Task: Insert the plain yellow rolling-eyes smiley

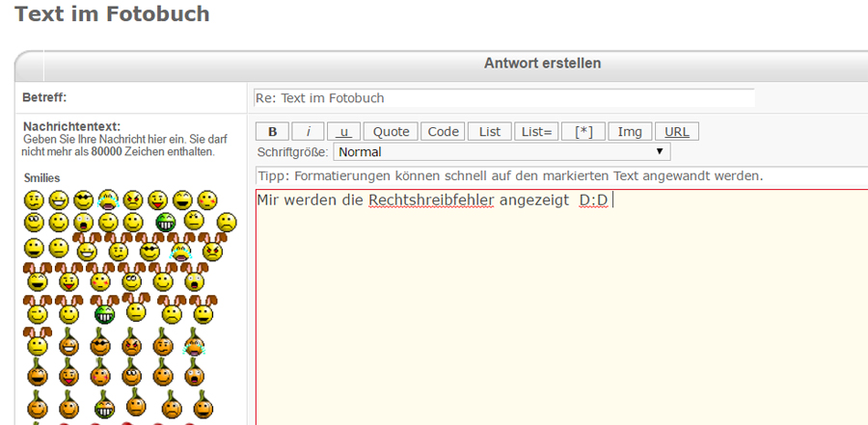Action: (34, 223)
